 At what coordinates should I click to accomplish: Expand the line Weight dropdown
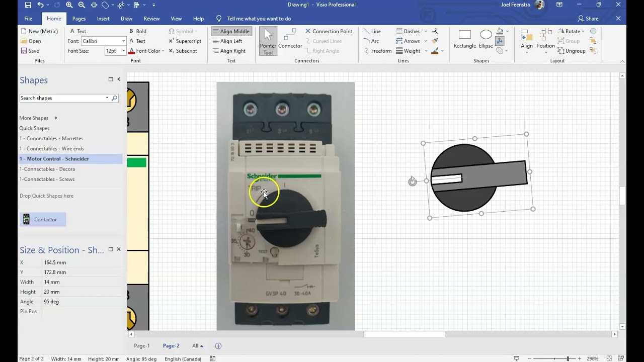click(x=426, y=51)
